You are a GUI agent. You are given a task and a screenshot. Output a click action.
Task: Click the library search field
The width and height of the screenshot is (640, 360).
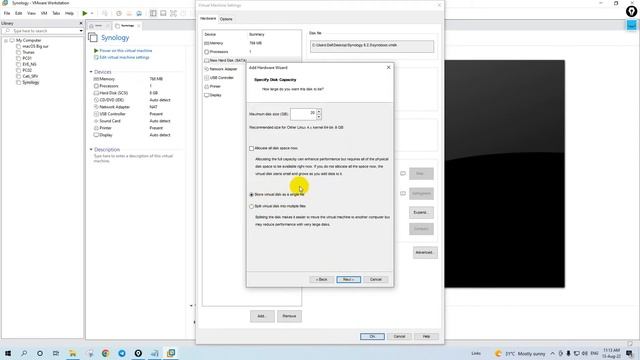click(x=41, y=31)
